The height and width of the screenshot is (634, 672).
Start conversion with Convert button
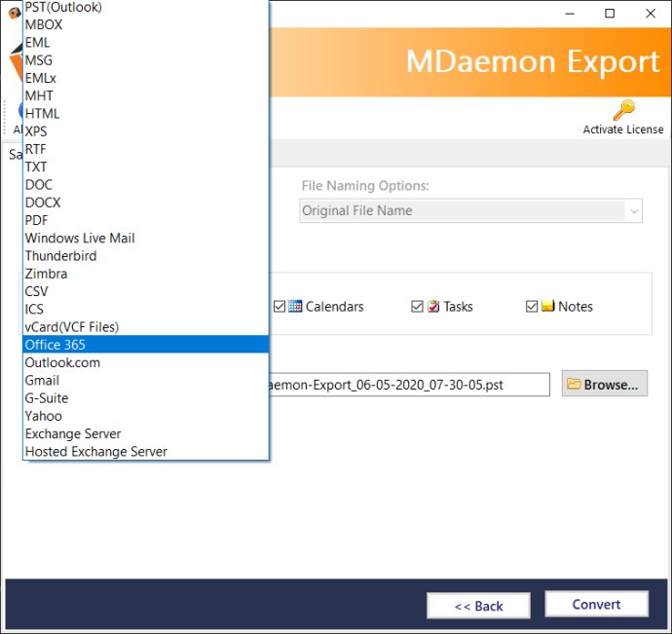[596, 604]
